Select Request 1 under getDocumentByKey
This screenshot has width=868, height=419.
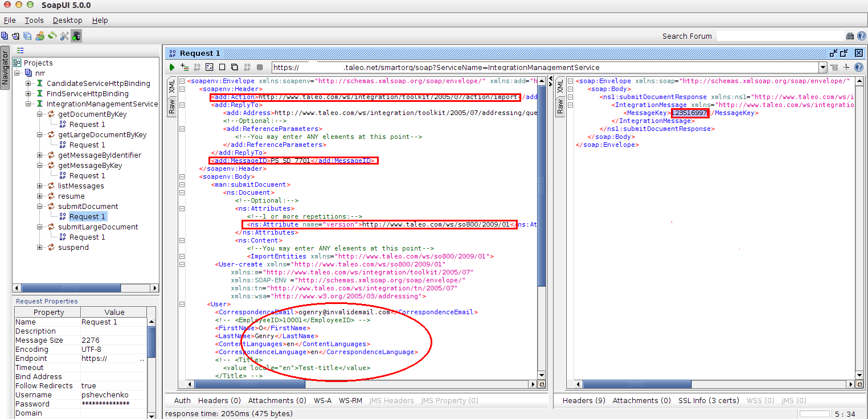87,125
